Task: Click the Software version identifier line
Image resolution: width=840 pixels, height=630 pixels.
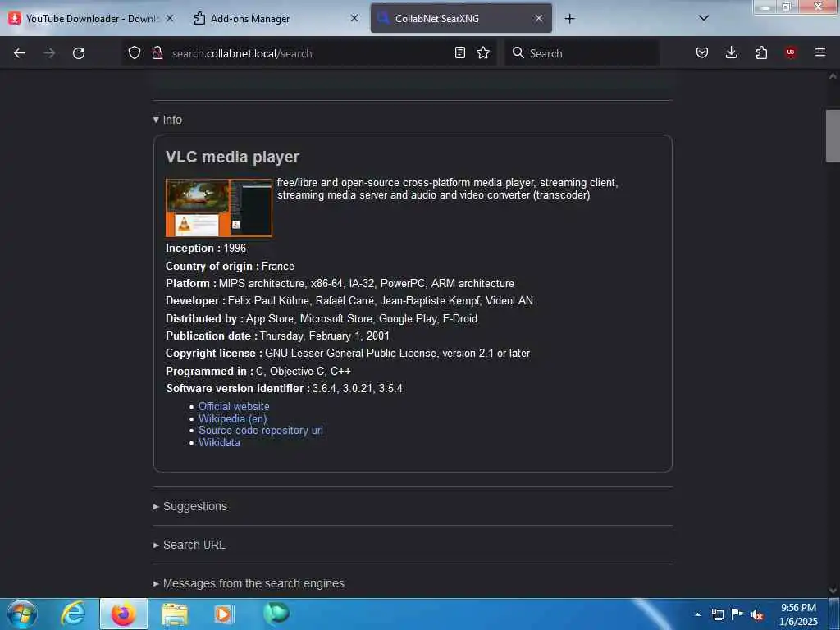Action: pos(284,388)
